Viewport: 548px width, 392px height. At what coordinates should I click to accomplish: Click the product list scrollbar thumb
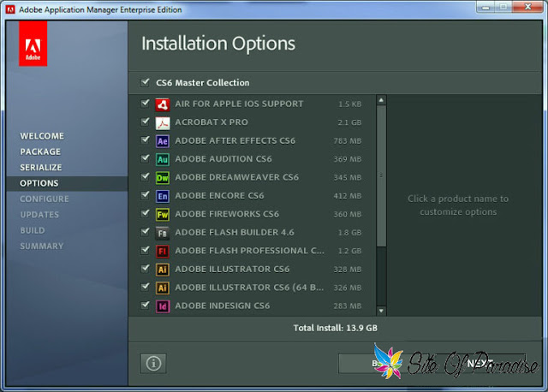pyautogui.click(x=381, y=175)
